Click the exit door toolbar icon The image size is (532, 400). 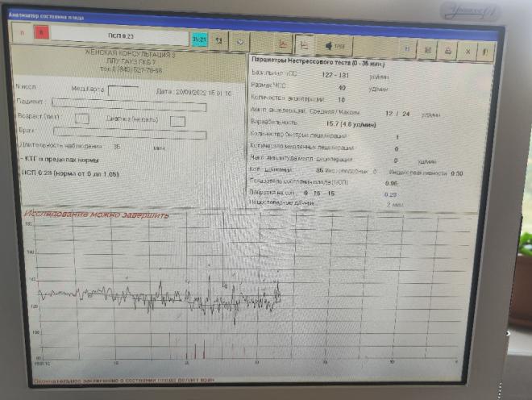pos(485,52)
